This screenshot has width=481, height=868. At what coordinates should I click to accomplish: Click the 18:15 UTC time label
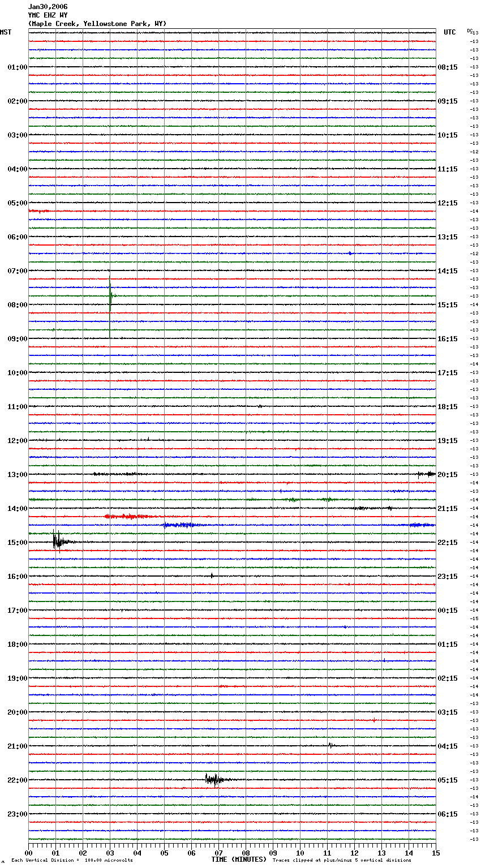tap(448, 407)
